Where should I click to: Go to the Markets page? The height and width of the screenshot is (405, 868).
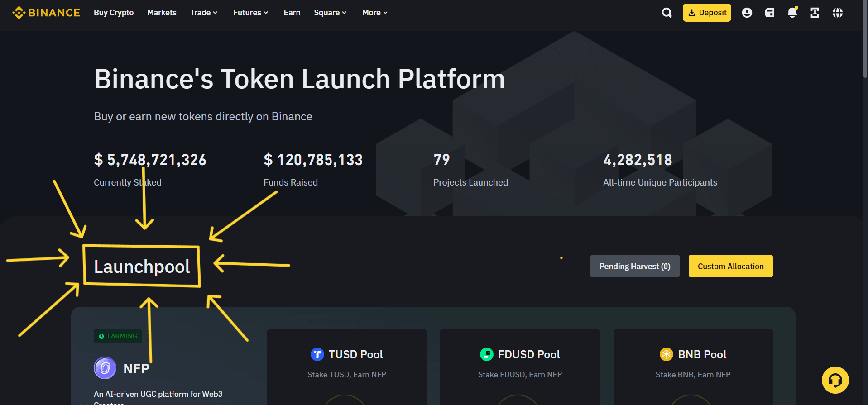[162, 13]
